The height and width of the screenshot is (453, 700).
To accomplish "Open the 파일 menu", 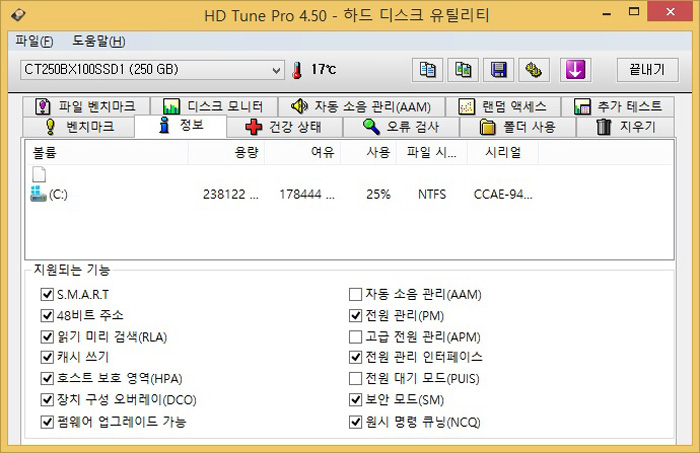I will (34, 41).
